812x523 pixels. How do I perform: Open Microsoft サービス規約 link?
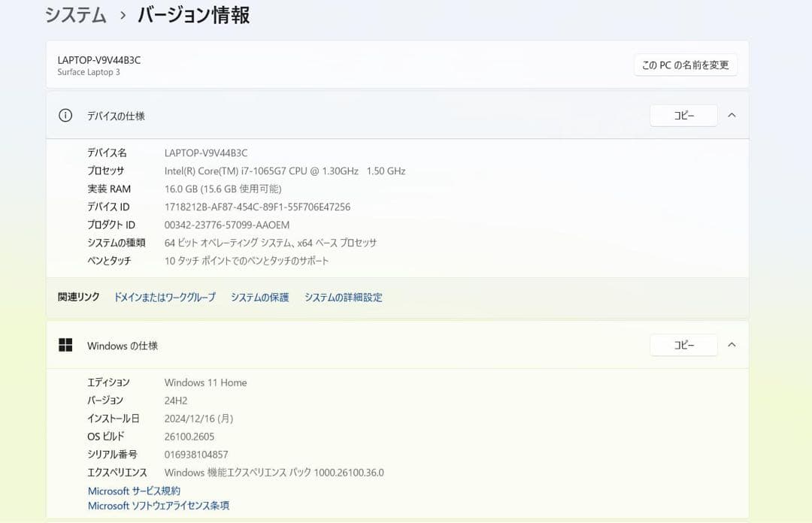pyautogui.click(x=134, y=490)
